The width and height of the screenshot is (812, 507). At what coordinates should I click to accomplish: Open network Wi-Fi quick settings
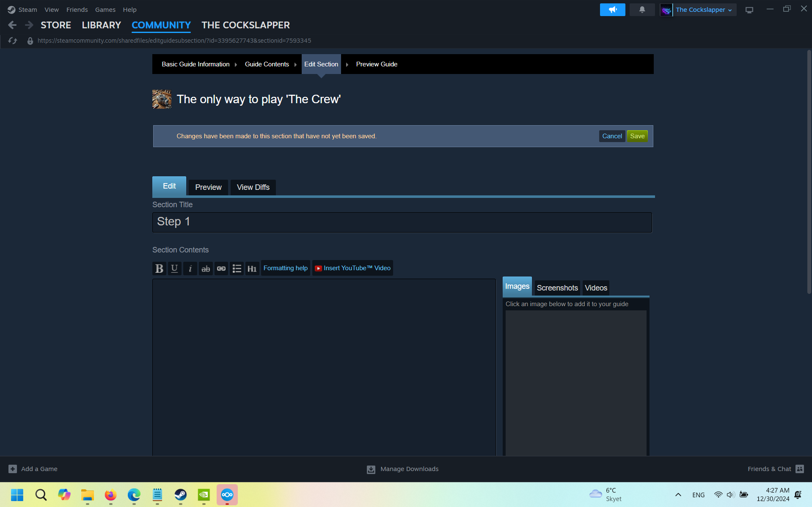coord(718,495)
